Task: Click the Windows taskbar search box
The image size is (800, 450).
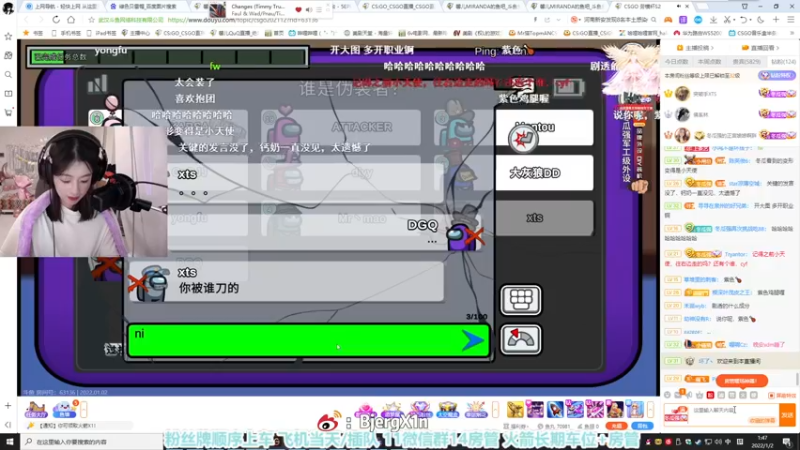Action: (x=93, y=441)
